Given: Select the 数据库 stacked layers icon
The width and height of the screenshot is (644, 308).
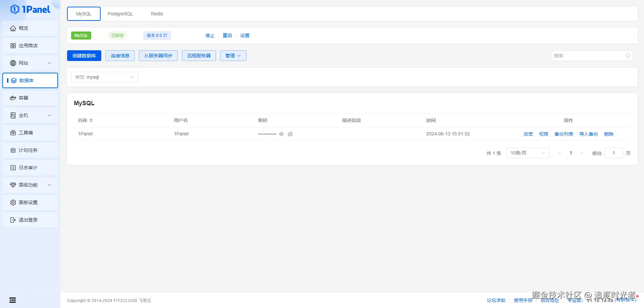Looking at the screenshot, I should pyautogui.click(x=14, y=80).
